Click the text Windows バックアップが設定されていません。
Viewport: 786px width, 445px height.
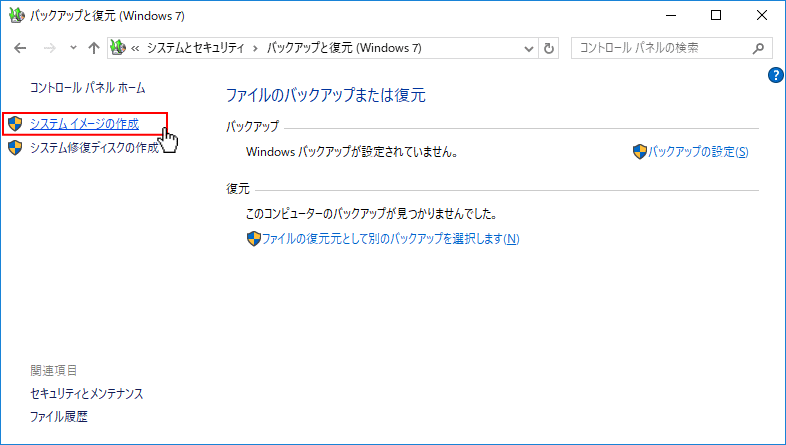click(352, 152)
